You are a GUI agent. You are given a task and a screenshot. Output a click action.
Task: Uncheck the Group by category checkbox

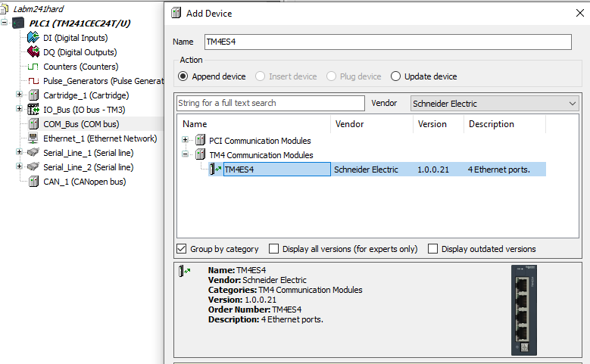point(182,249)
